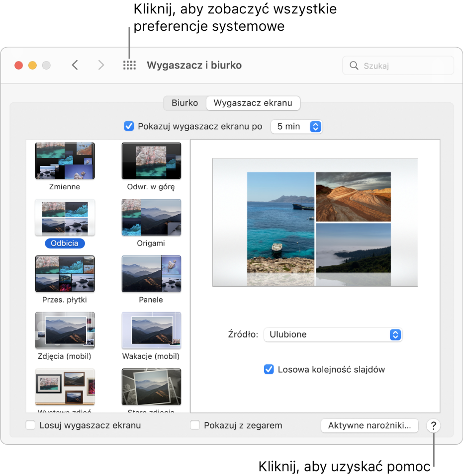Image resolution: width=463 pixels, height=476 pixels.
Task: Expand the Źródło Ulubione dropdown
Action: coord(332,334)
